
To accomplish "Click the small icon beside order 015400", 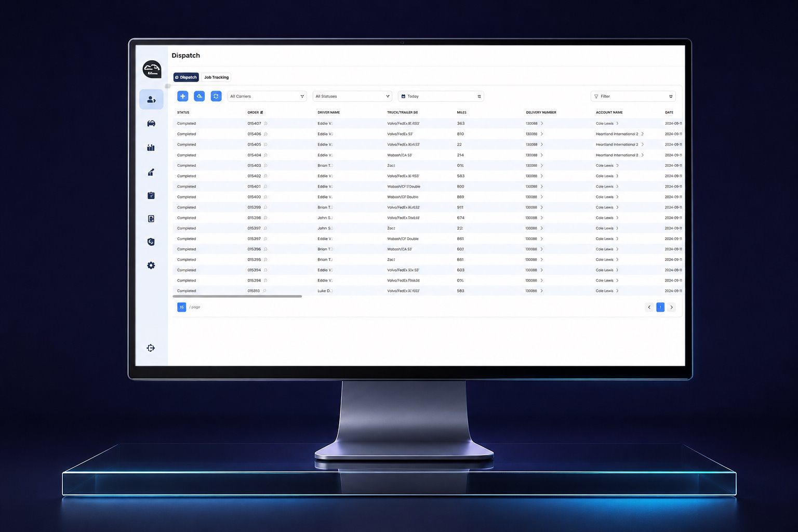I will (x=265, y=197).
